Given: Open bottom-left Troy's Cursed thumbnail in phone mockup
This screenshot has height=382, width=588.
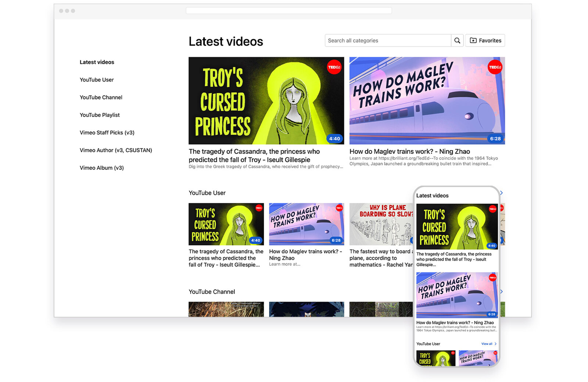Looking at the screenshot, I should click(x=436, y=358).
